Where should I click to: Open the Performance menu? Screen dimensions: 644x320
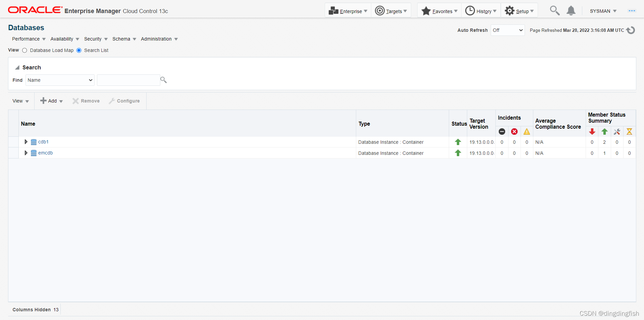(x=29, y=39)
